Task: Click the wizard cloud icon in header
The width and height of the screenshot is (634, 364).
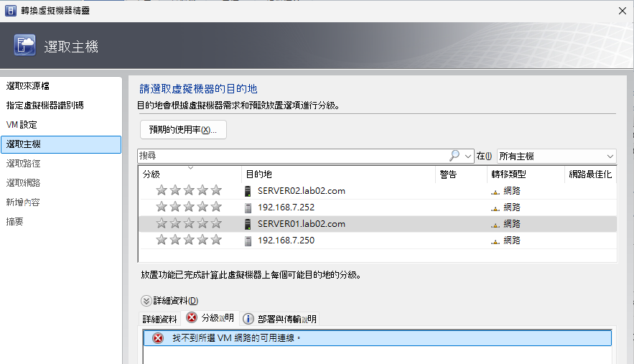Action: [25, 46]
